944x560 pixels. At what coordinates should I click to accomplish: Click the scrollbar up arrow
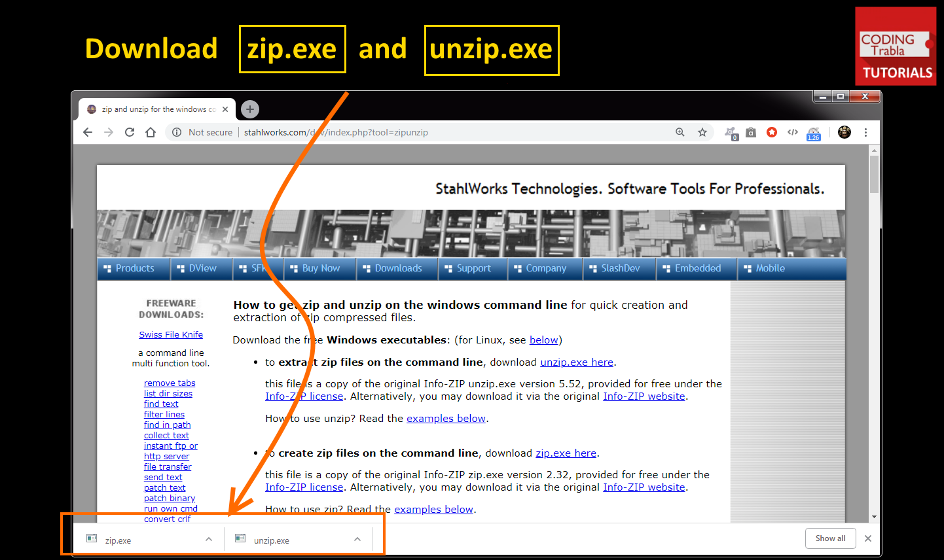click(x=874, y=150)
